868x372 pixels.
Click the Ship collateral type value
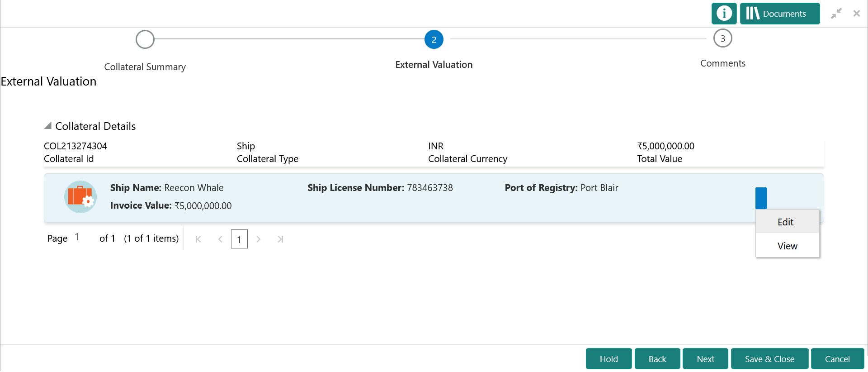pos(246,146)
